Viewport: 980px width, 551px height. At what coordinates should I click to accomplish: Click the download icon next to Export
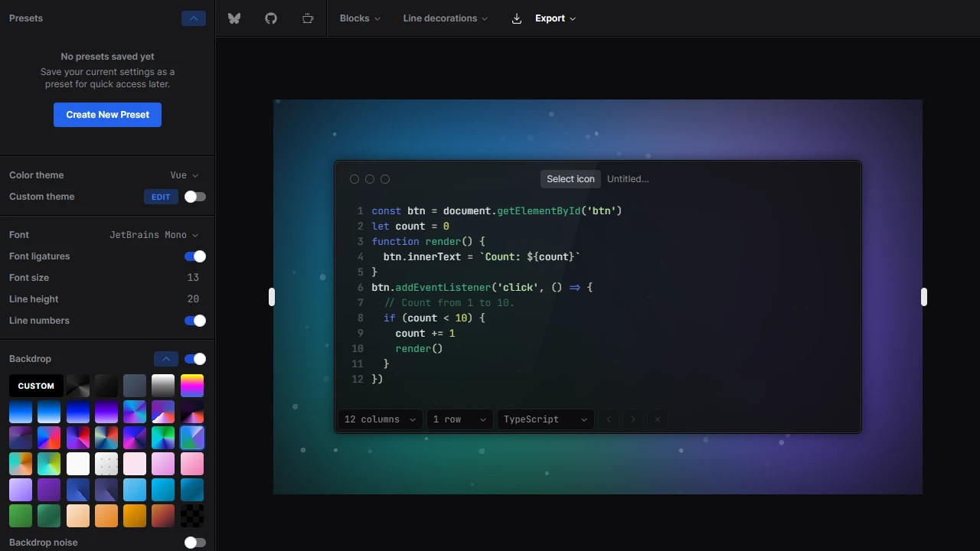point(517,18)
